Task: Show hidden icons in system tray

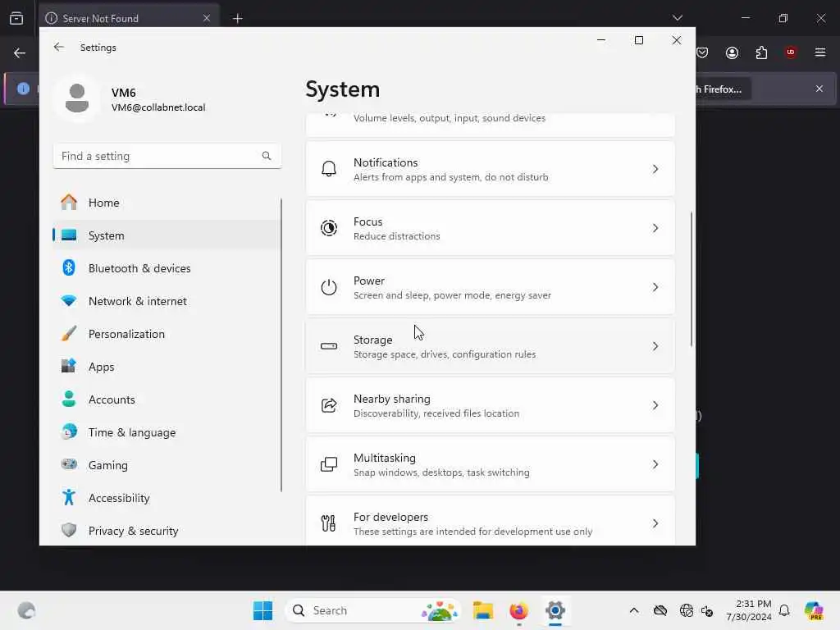Action: (x=634, y=610)
